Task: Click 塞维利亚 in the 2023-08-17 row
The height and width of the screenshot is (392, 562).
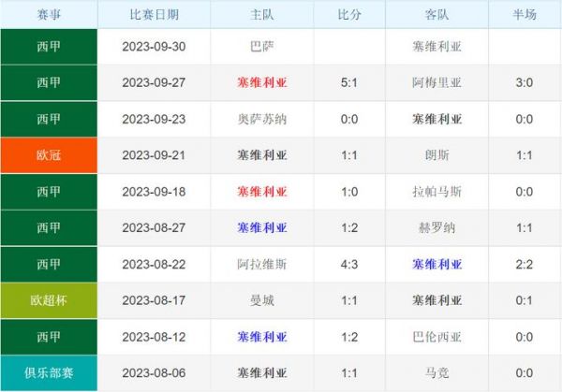Action: click(436, 300)
